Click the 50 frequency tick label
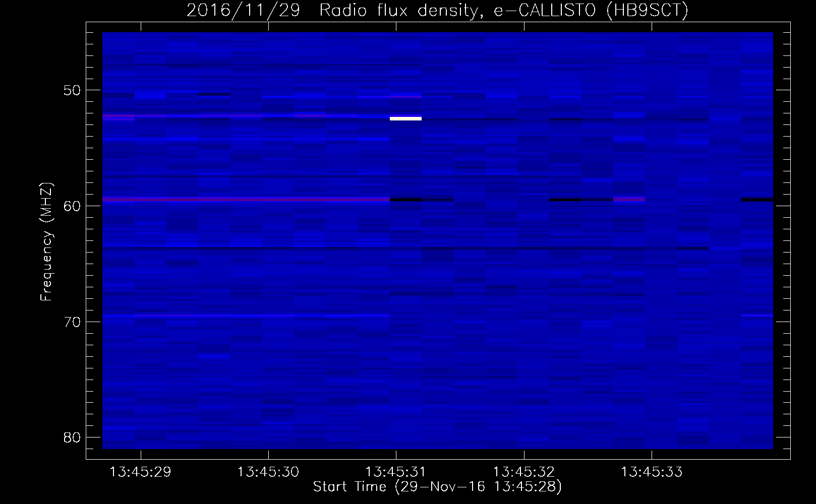The height and width of the screenshot is (504, 816). tap(72, 90)
